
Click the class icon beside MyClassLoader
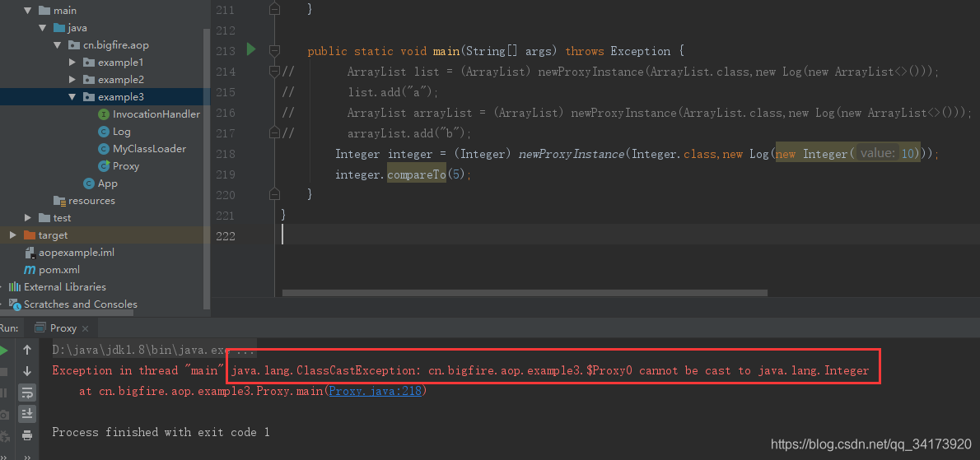104,149
